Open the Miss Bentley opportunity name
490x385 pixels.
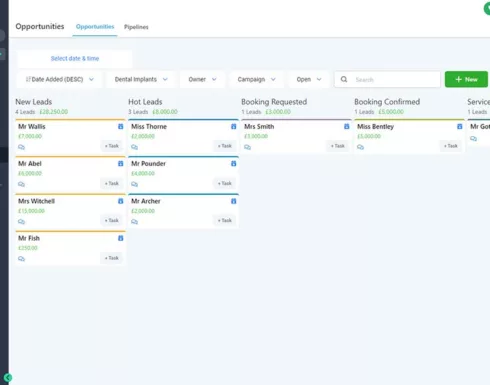coord(375,127)
